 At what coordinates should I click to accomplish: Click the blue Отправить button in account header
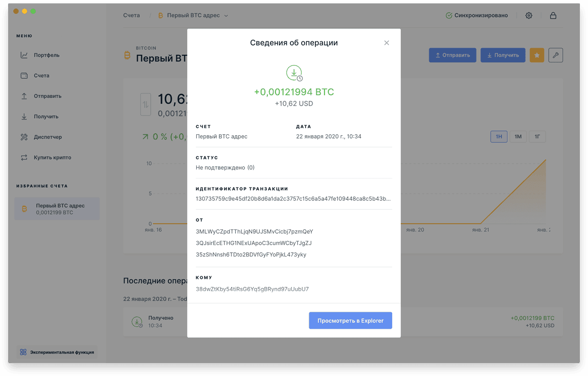(453, 55)
